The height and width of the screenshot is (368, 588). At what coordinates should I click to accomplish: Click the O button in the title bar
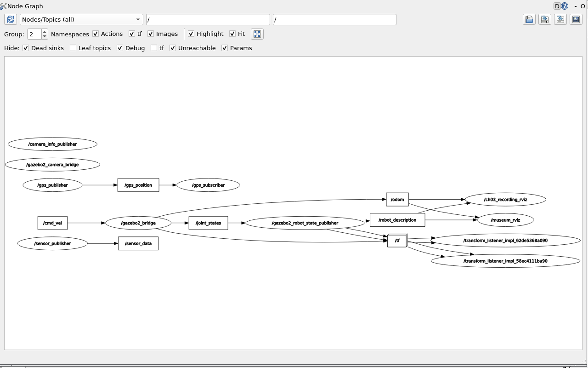(x=583, y=6)
